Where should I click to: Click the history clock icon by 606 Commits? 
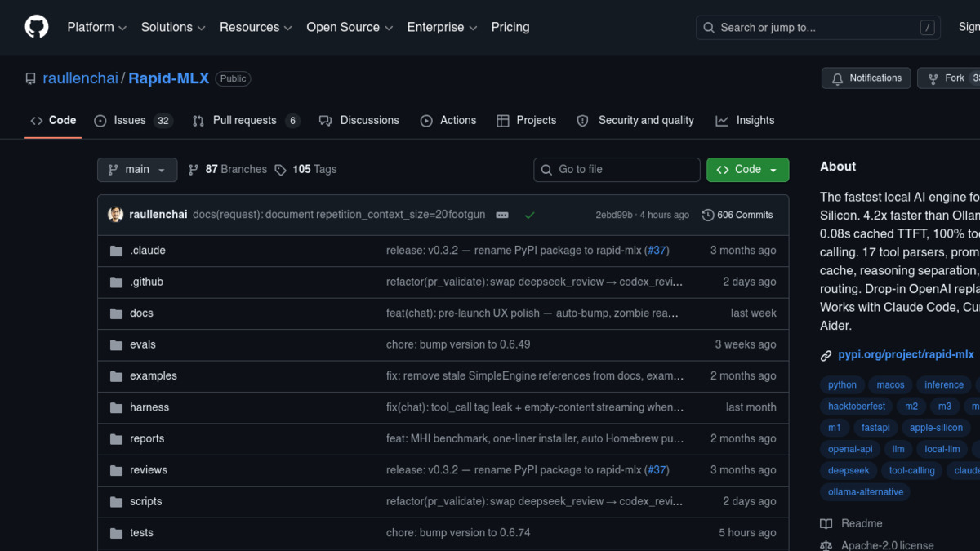tap(707, 215)
